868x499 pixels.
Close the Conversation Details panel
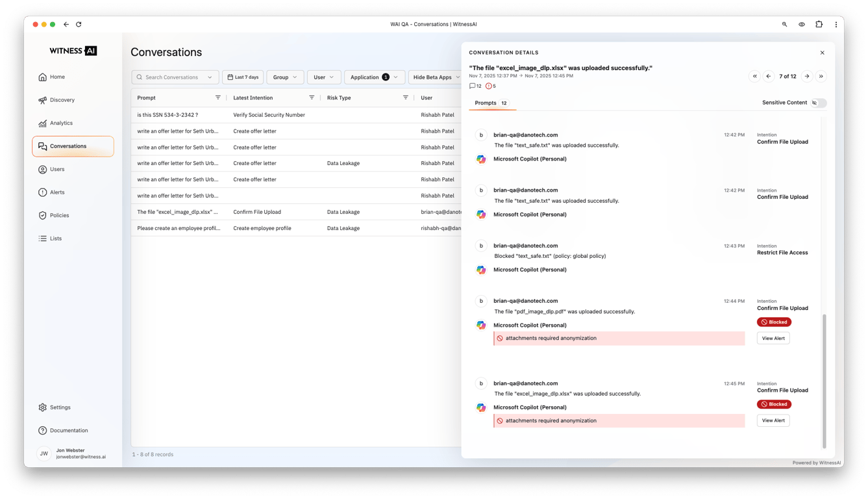[823, 53]
